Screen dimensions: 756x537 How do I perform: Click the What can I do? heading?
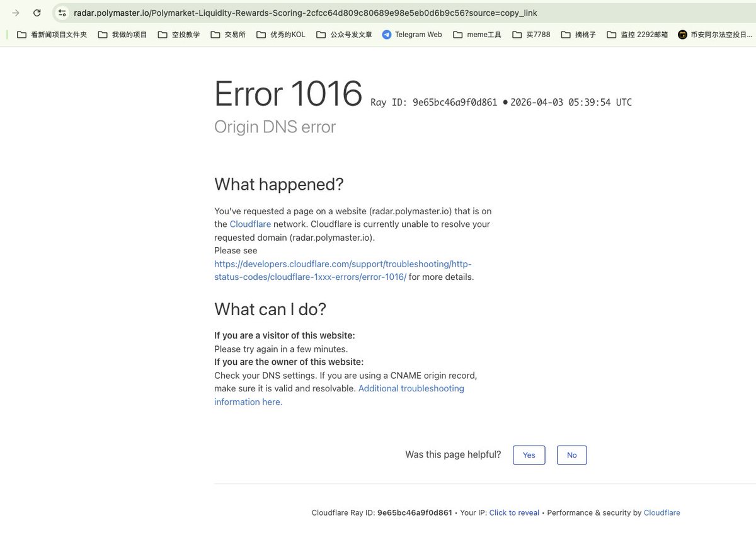[x=270, y=309]
